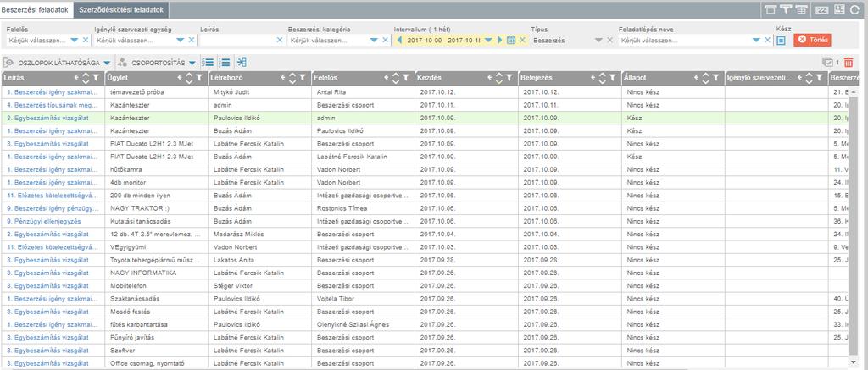This screenshot has width=868, height=370.
Task: Open the Beszerzési kategória dropdown
Action: pos(374,41)
